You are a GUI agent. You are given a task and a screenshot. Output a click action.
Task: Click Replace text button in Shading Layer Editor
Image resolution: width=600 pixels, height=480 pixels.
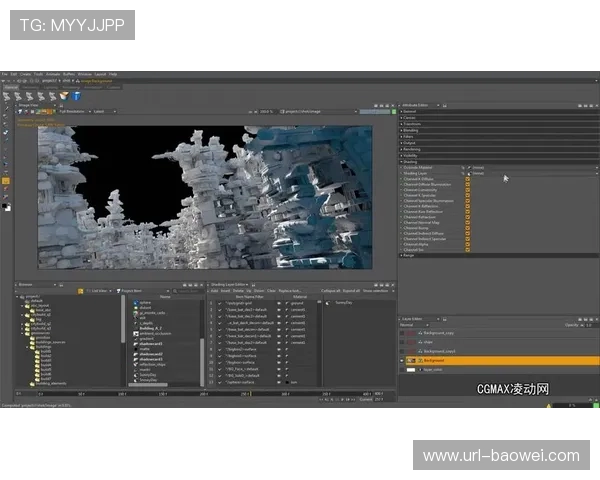288,291
